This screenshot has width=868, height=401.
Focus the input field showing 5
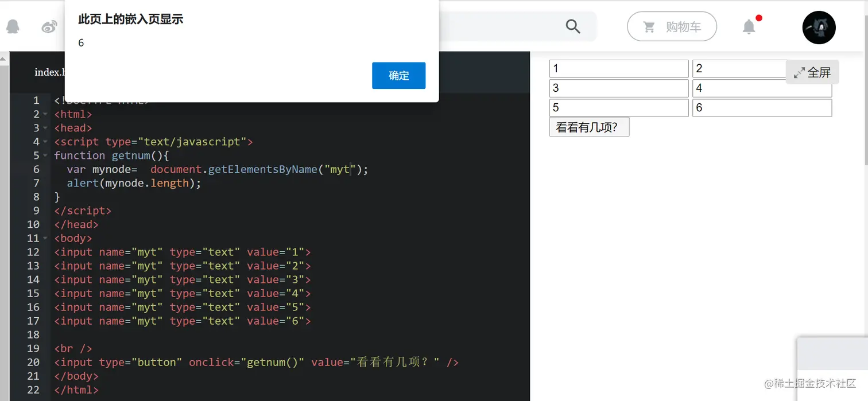click(x=619, y=108)
